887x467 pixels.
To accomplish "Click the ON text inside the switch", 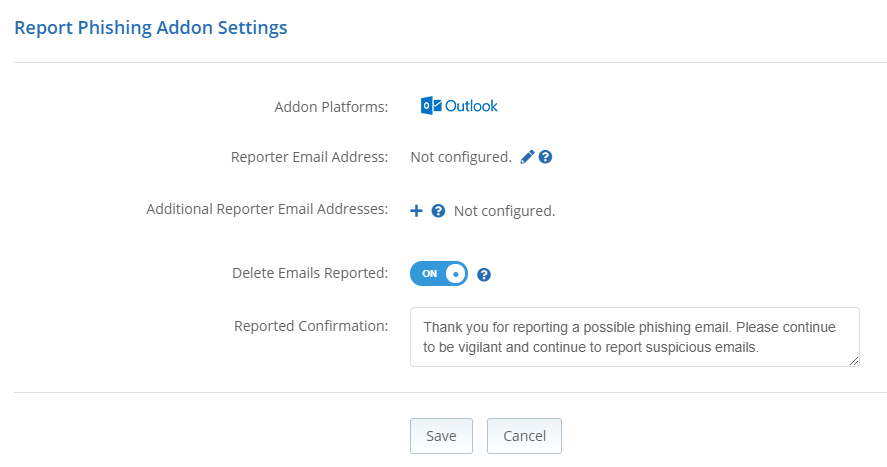I will 429,273.
